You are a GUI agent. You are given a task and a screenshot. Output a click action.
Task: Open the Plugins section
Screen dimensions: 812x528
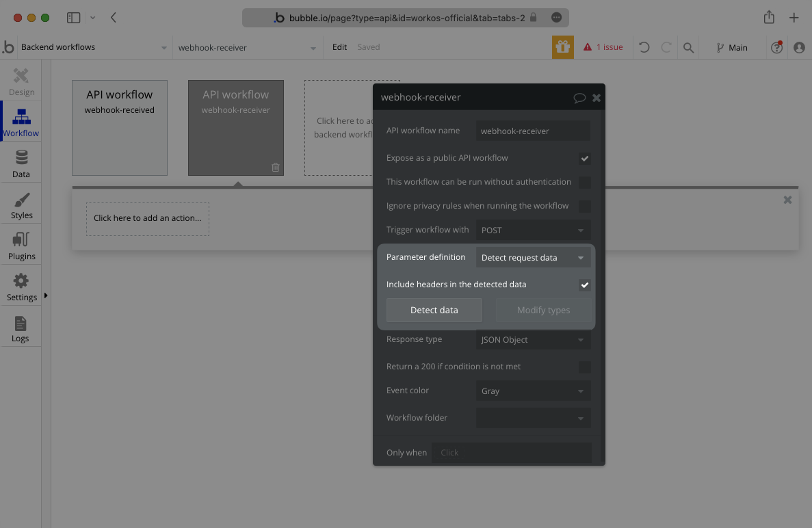21,244
